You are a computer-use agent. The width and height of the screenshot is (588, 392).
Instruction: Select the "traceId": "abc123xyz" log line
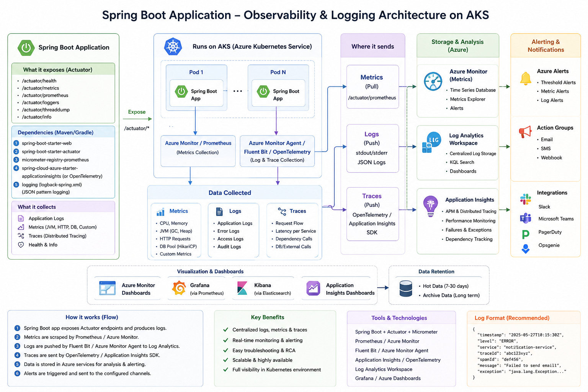click(x=504, y=353)
